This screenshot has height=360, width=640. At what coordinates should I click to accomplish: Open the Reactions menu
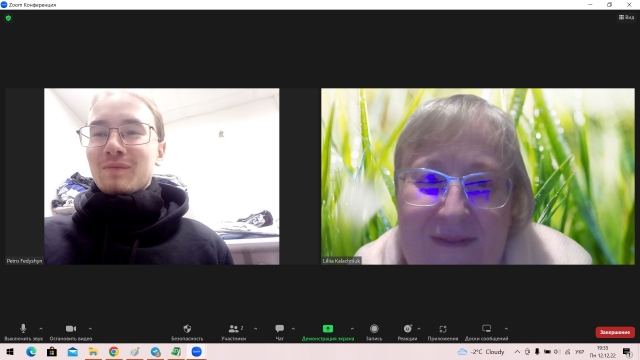407,332
